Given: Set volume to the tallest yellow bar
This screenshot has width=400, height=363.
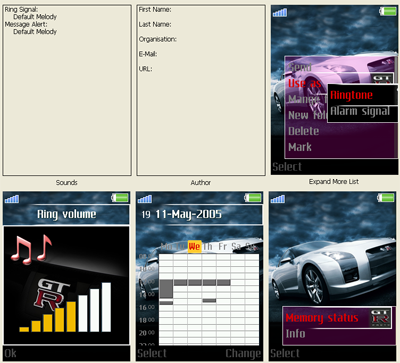Looking at the screenshot, I should [x=71, y=317].
